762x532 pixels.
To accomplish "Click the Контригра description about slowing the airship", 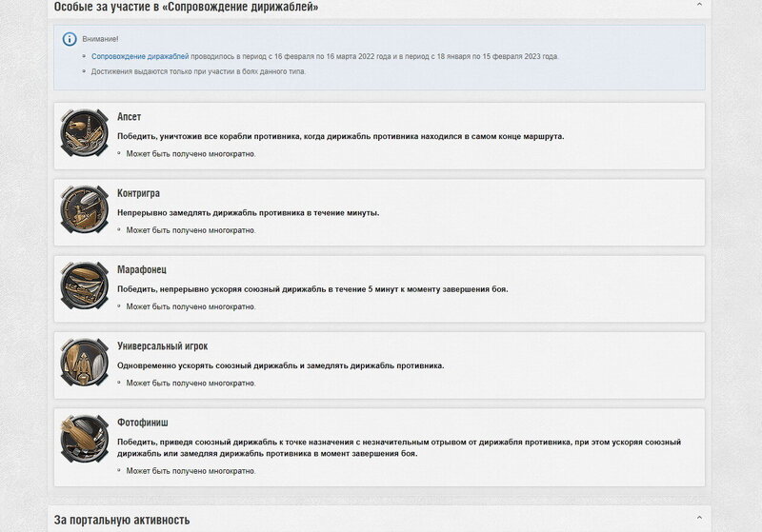I will tap(249, 212).
